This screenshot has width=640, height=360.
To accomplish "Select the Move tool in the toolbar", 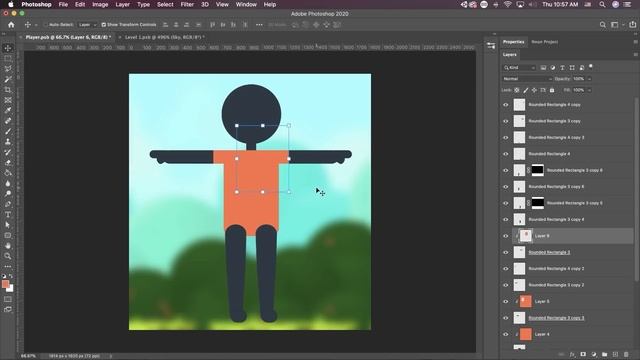I will point(8,48).
